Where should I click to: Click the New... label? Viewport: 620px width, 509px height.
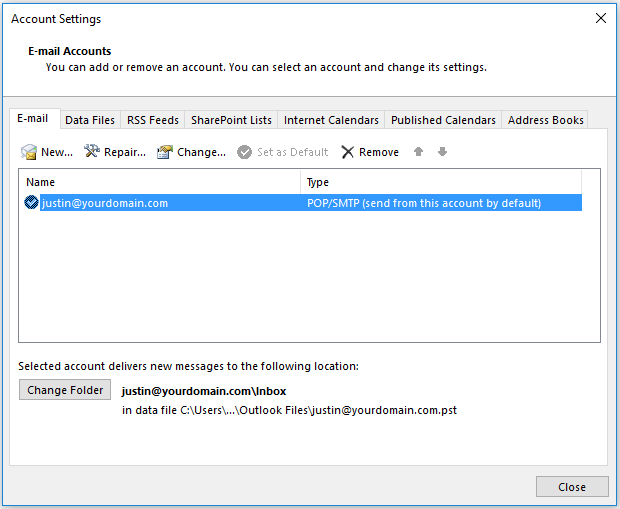point(57,152)
